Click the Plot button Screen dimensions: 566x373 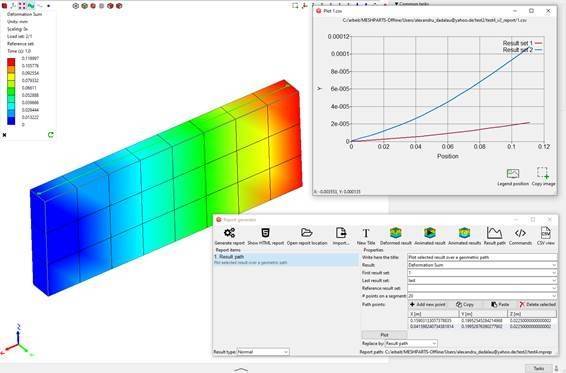pyautogui.click(x=384, y=335)
